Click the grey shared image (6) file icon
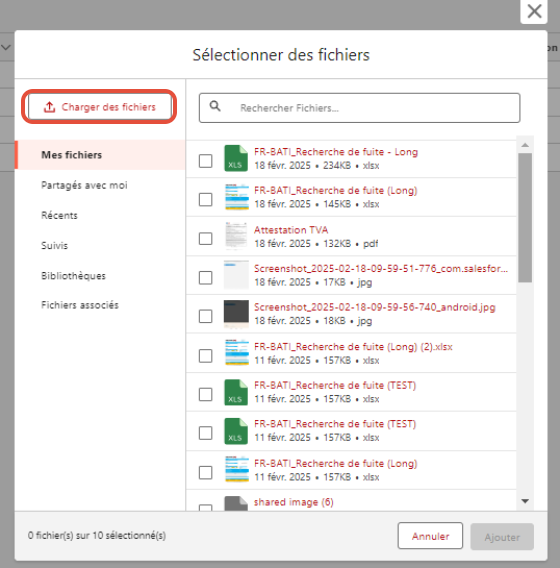The image size is (560, 568). click(236, 504)
